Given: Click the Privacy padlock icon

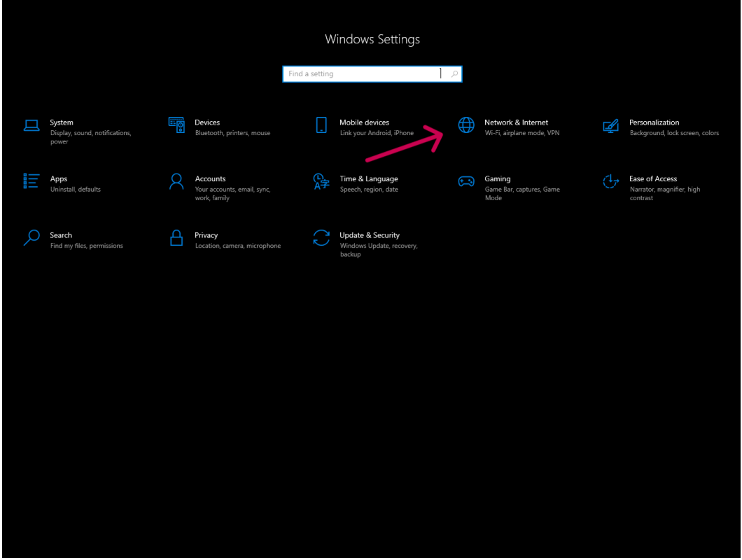Looking at the screenshot, I should click(176, 237).
